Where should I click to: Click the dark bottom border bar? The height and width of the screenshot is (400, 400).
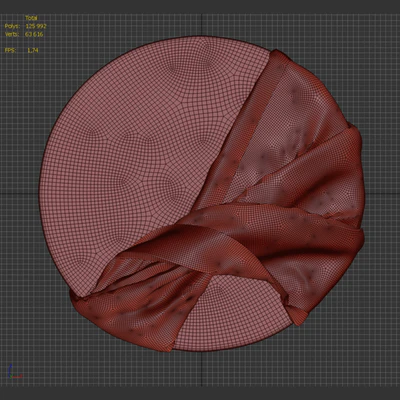click(200, 393)
